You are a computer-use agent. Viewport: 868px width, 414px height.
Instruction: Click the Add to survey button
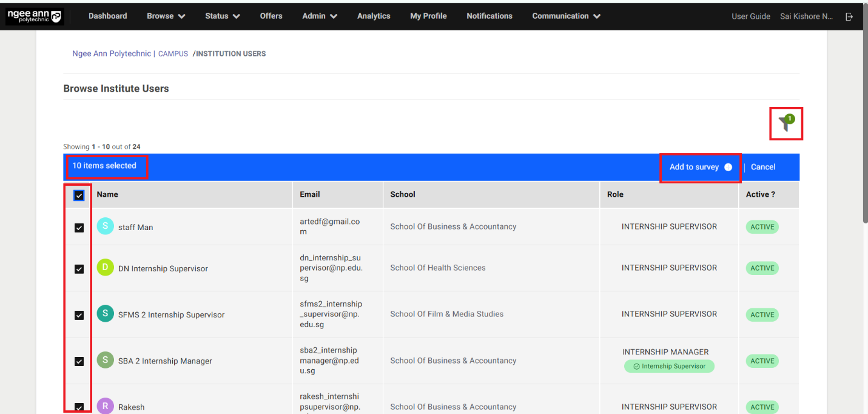(x=694, y=167)
